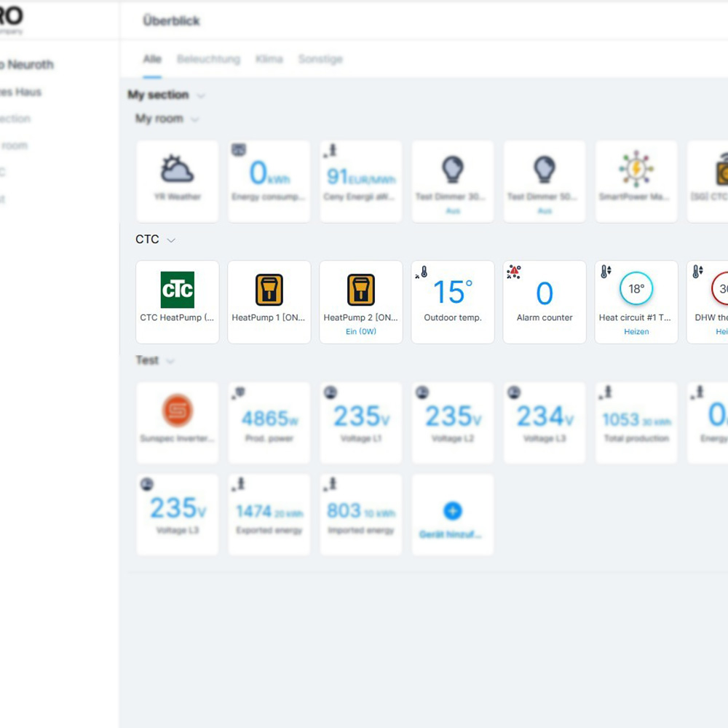Toggle the Test Dimmer 30... light bulb
The image size is (728, 728).
[x=453, y=169]
